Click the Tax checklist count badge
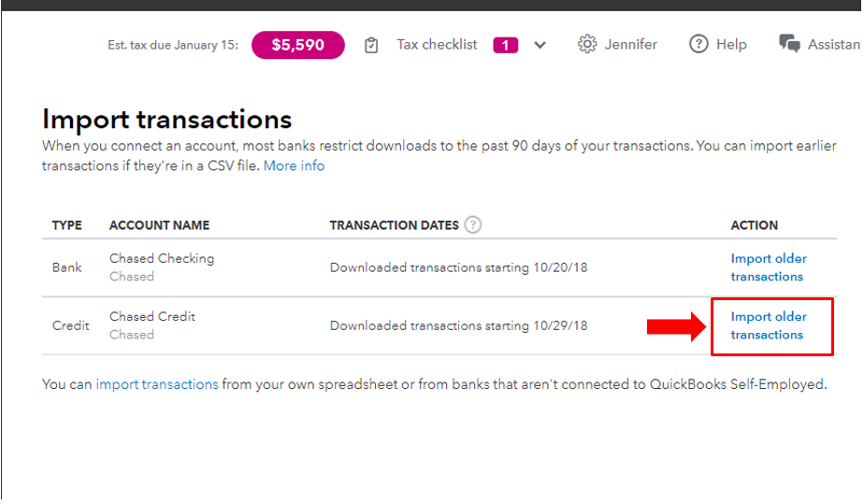 click(505, 45)
